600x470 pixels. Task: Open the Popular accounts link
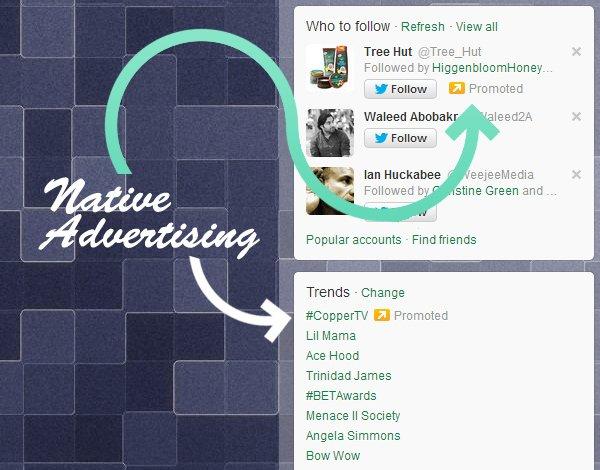354,240
